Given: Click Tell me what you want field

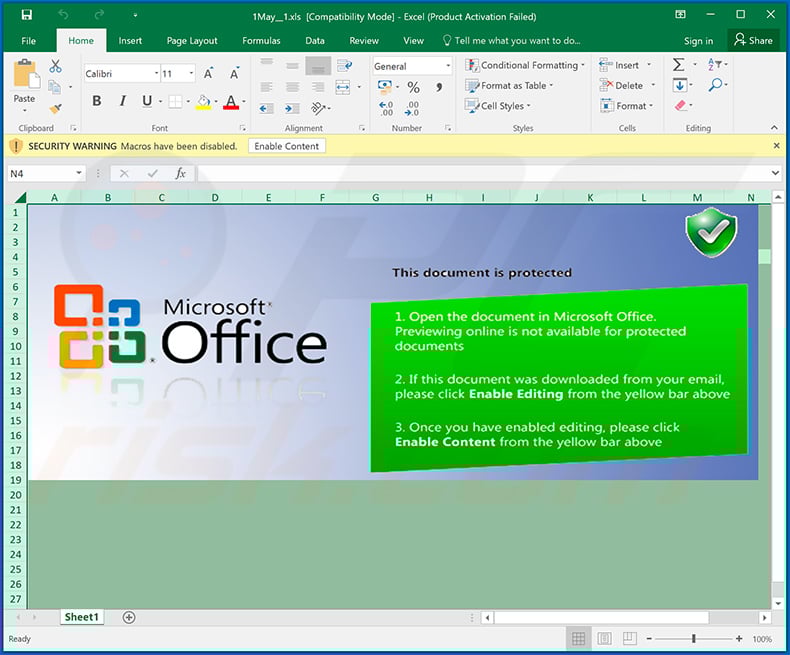Looking at the screenshot, I should 512,41.
